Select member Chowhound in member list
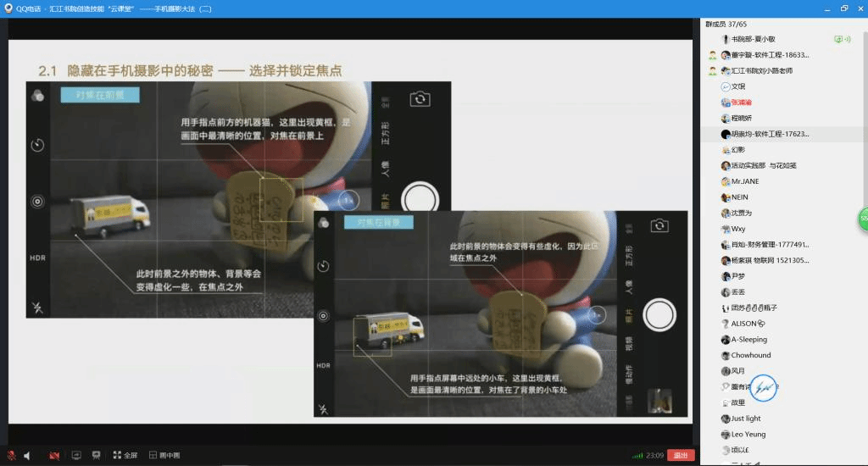Image resolution: width=868 pixels, height=466 pixels. pyautogui.click(x=750, y=355)
